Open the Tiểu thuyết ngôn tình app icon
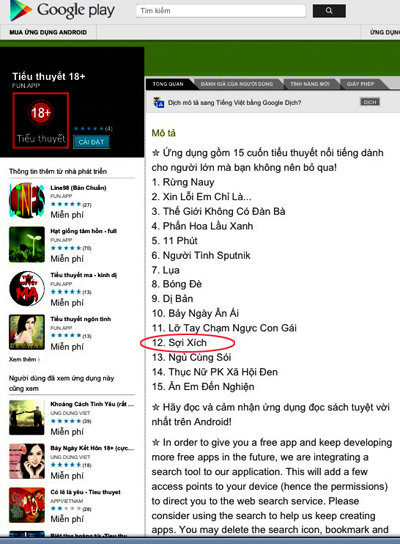 (x=27, y=332)
